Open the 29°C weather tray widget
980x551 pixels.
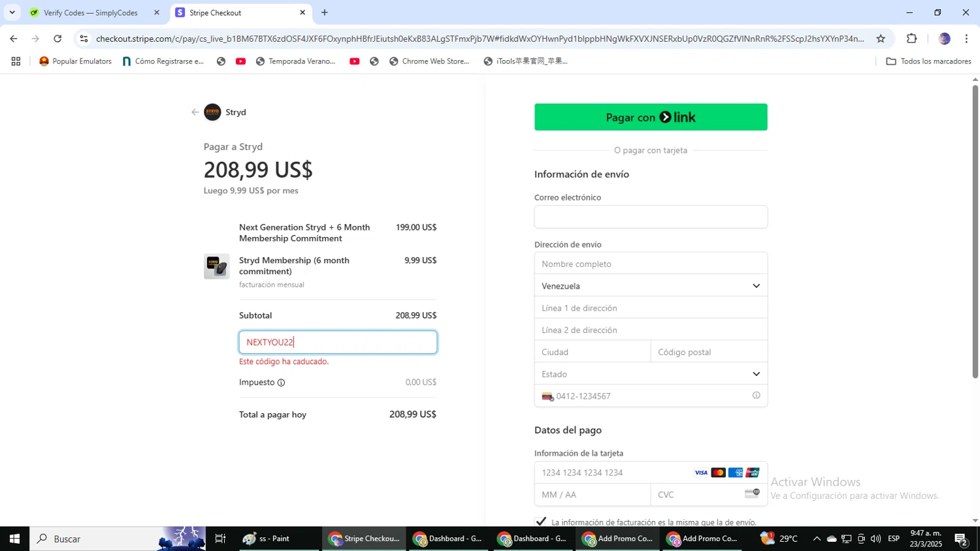(779, 539)
